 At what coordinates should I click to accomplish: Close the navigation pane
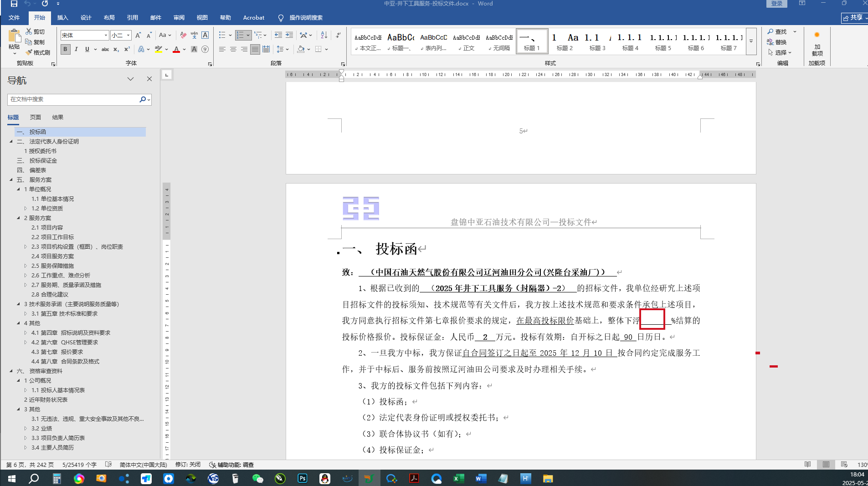tap(149, 79)
